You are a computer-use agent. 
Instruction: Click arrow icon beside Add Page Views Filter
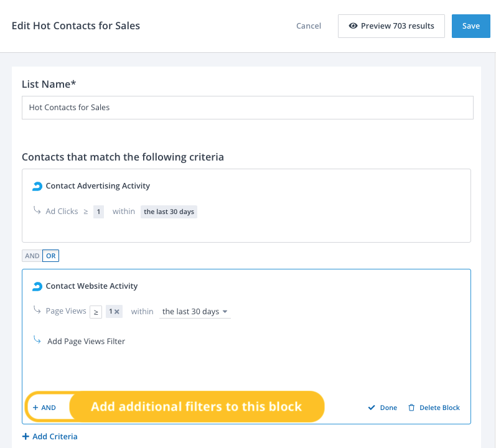pyautogui.click(x=37, y=340)
